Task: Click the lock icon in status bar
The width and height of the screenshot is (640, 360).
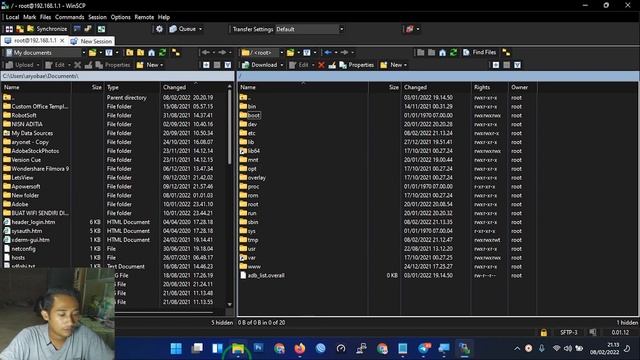Action: pos(544,332)
